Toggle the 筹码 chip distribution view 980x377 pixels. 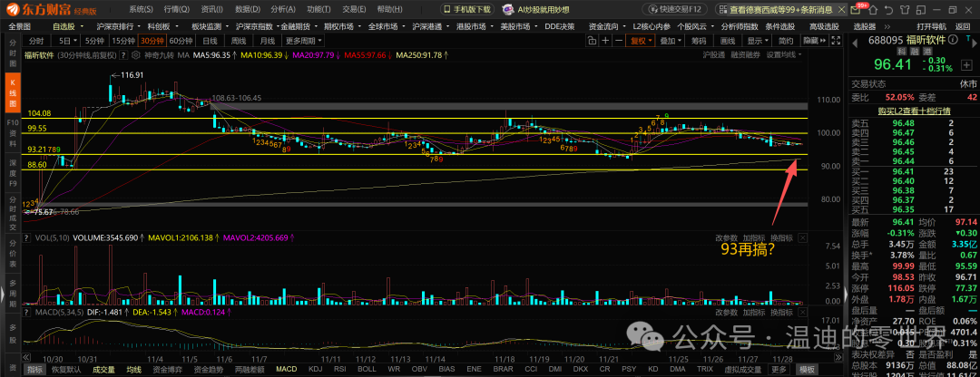[699, 41]
